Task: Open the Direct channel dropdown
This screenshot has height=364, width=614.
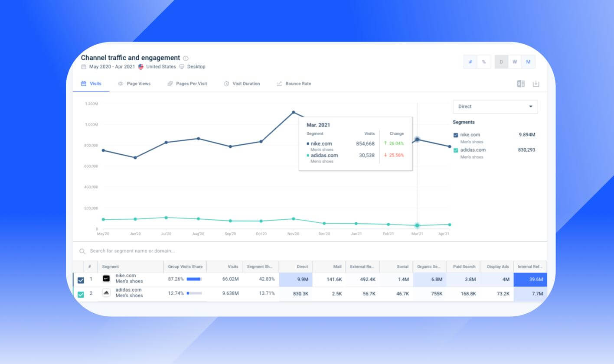Action: point(495,107)
